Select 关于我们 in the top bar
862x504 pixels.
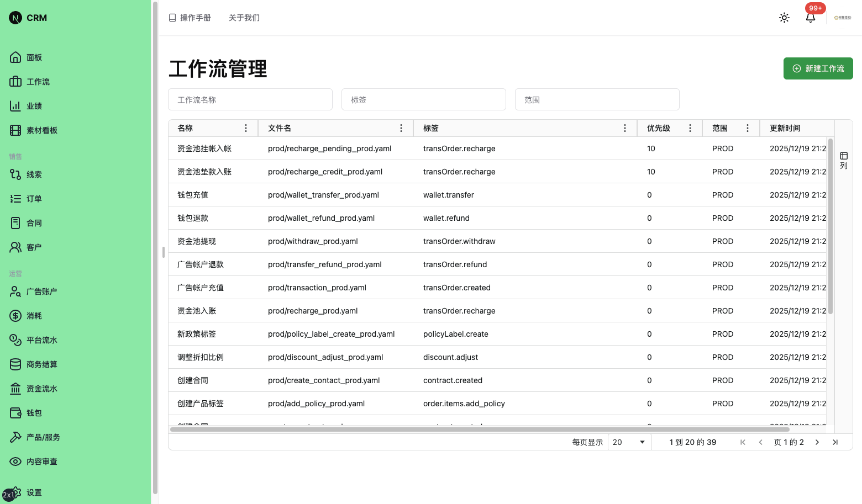[244, 17]
